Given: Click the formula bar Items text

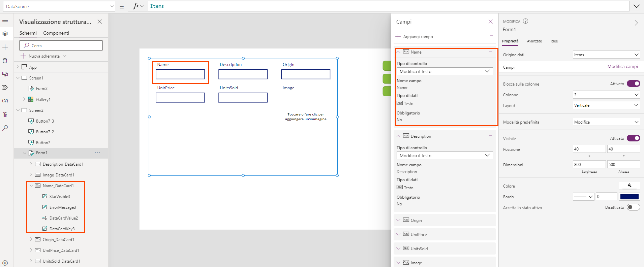Looking at the screenshot, I should [x=157, y=6].
